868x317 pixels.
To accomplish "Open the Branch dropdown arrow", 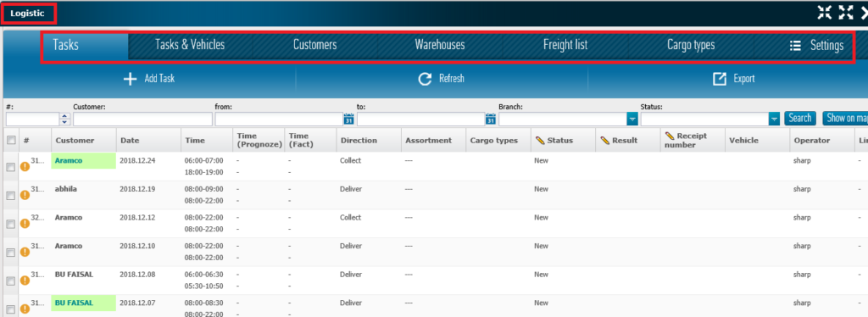I will pos(632,119).
